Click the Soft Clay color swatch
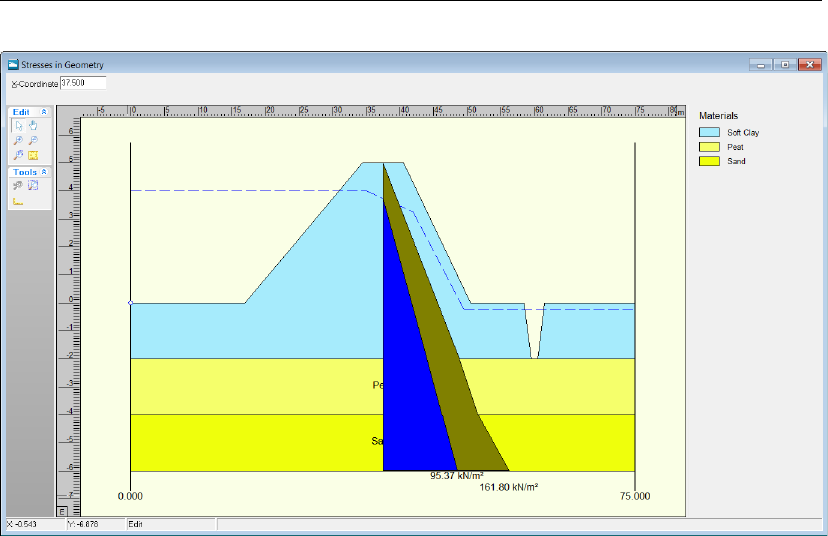This screenshot has width=828, height=536. click(709, 133)
